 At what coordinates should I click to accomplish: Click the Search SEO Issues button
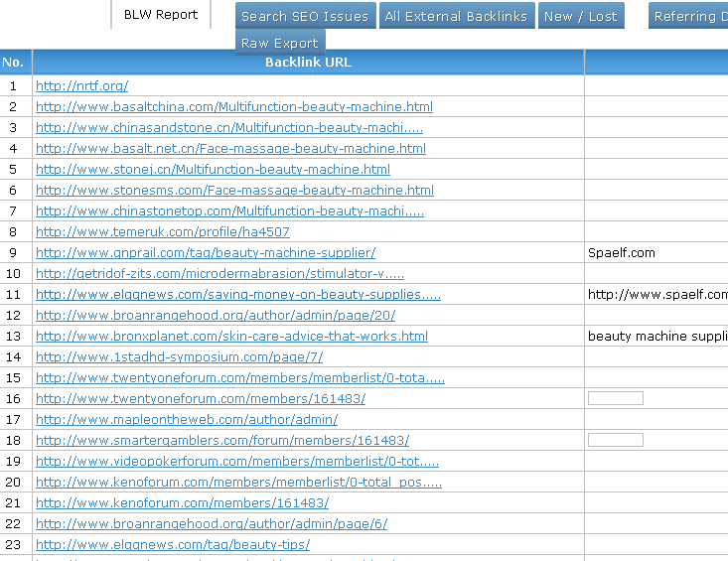pyautogui.click(x=306, y=16)
